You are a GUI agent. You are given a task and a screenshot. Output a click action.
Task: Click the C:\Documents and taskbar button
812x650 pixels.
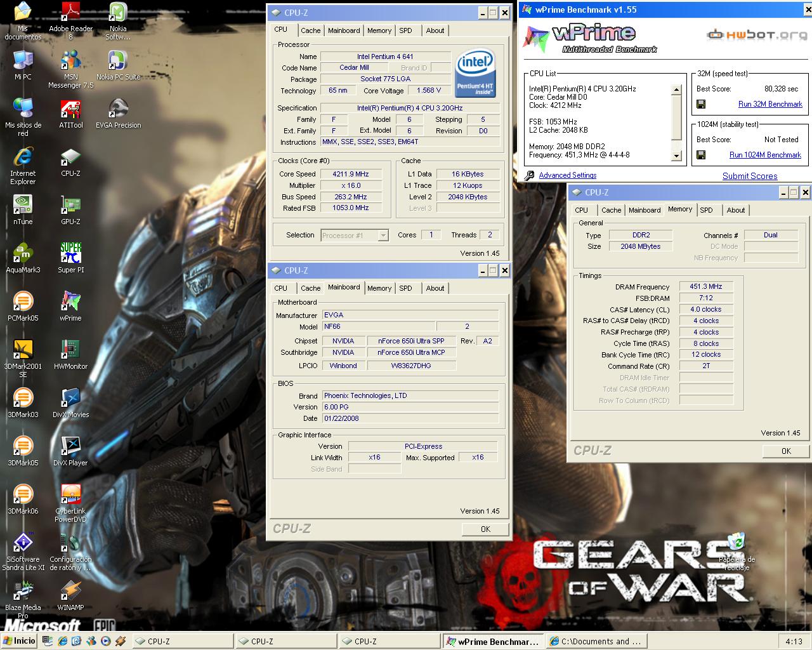pos(596,641)
